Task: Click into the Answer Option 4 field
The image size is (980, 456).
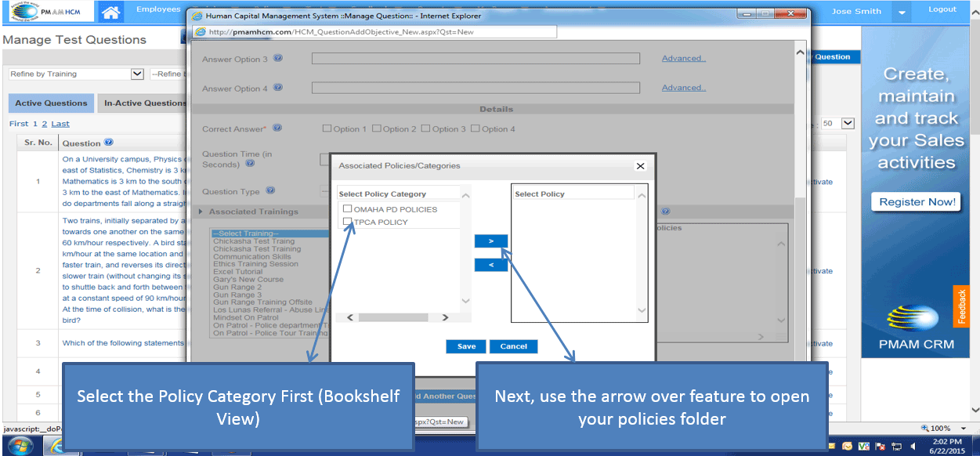Action: coord(476,88)
